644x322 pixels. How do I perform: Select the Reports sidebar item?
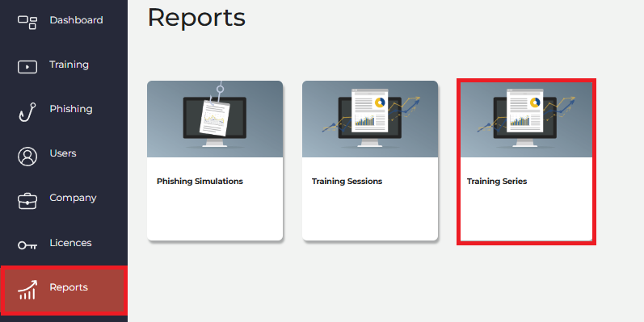[x=64, y=291]
